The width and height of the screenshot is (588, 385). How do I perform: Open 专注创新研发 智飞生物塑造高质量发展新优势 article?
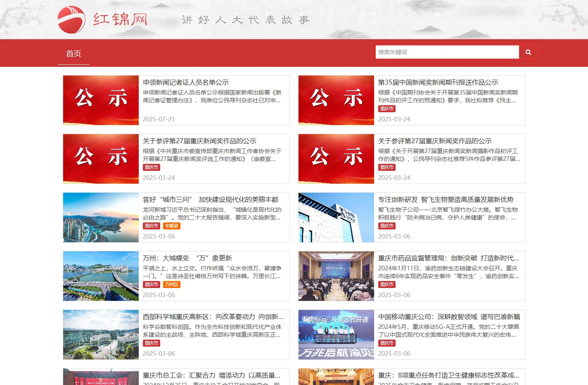coord(446,200)
